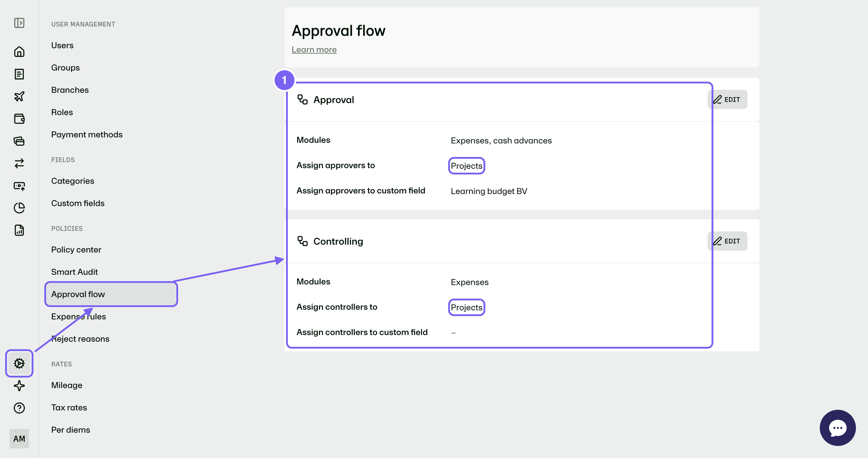Go to Mileage rates

[67, 385]
